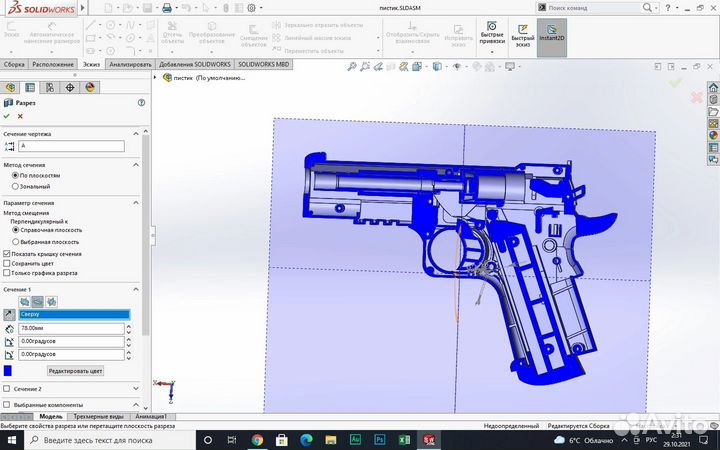Viewport: 720px width, 450px height.
Task: Switch to the Трехмерные виды bottom tab
Action: (x=98, y=416)
